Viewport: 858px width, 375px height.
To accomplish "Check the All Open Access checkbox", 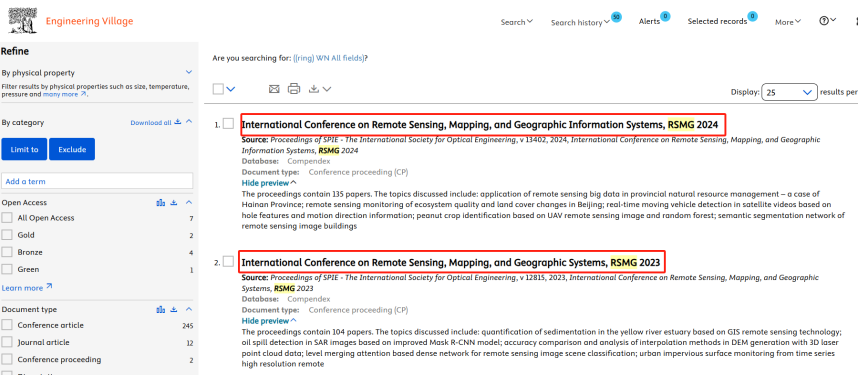I will coord(7,218).
